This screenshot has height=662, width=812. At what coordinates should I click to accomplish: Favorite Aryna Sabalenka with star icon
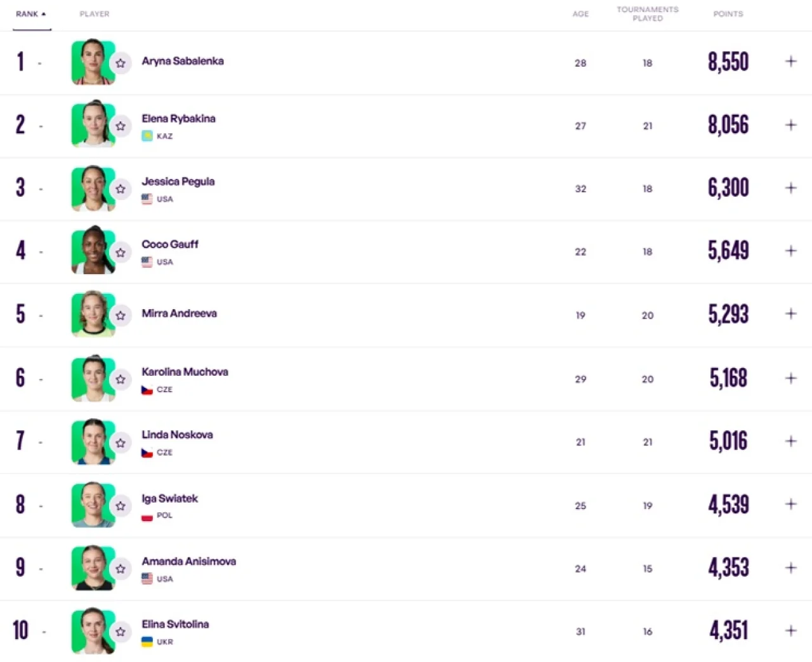(121, 63)
